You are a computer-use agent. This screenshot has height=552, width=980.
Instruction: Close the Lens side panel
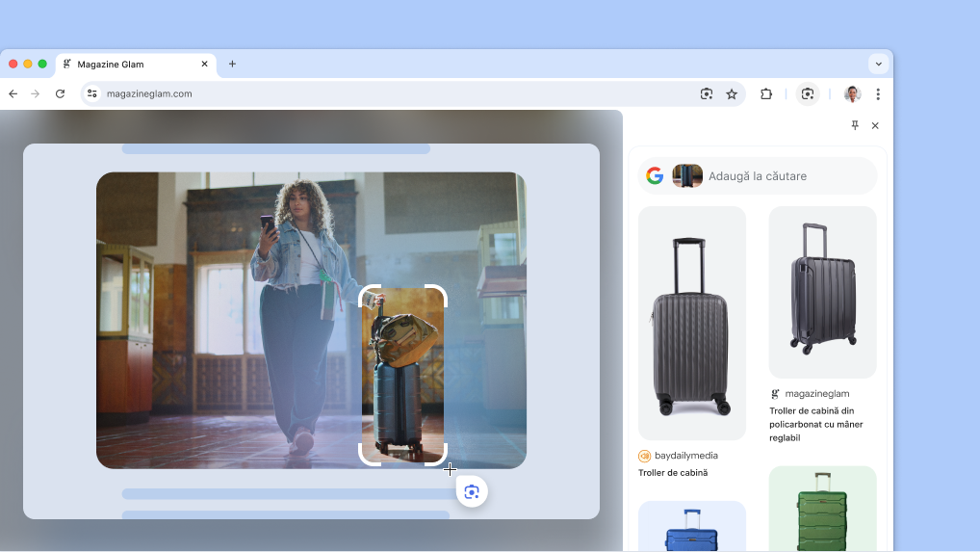(875, 125)
